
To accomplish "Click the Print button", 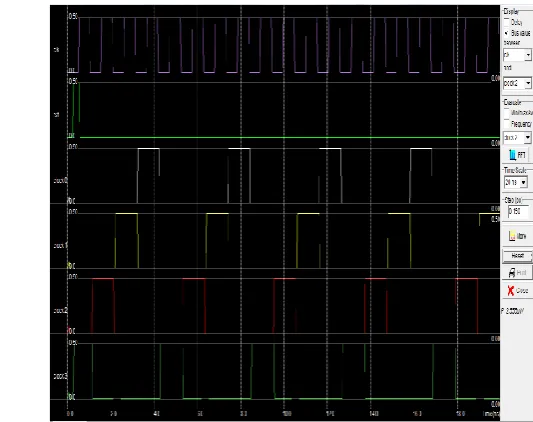I will click(x=517, y=272).
